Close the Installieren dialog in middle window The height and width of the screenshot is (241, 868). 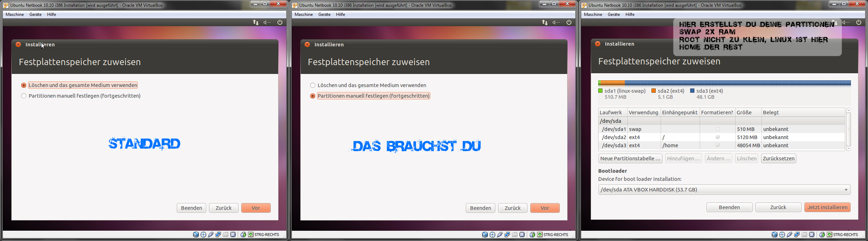pyautogui.click(x=307, y=44)
